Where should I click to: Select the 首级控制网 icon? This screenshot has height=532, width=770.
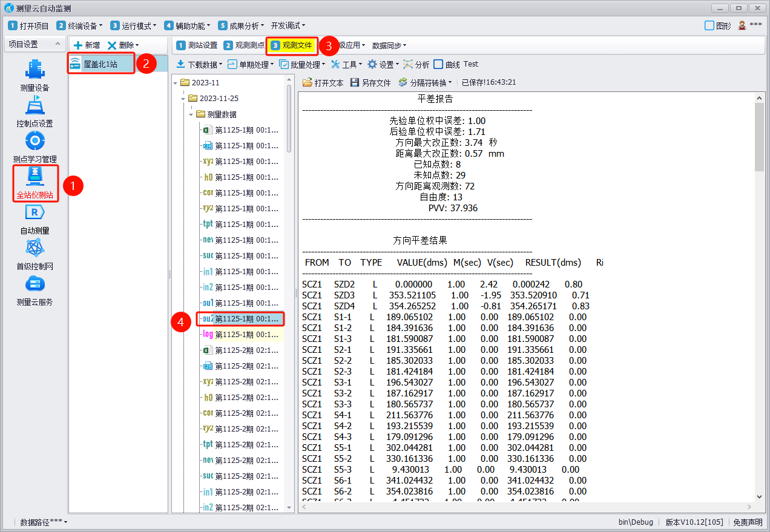click(35, 249)
